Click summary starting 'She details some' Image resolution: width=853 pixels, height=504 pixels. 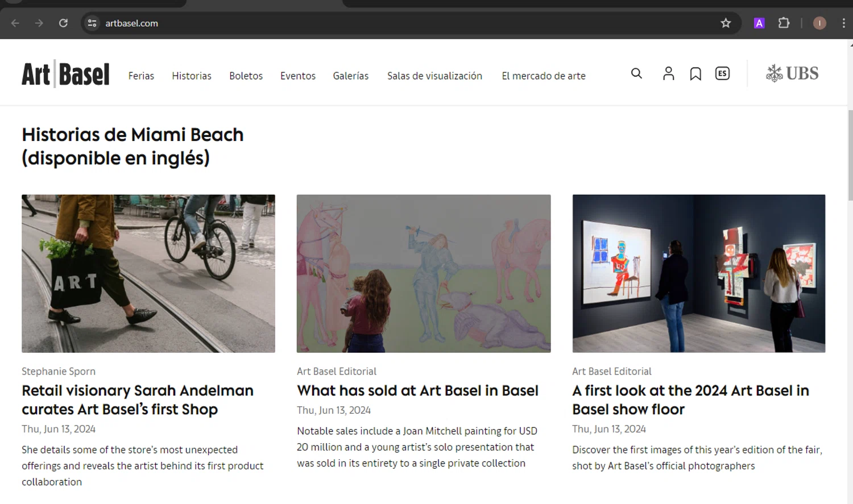click(x=143, y=466)
